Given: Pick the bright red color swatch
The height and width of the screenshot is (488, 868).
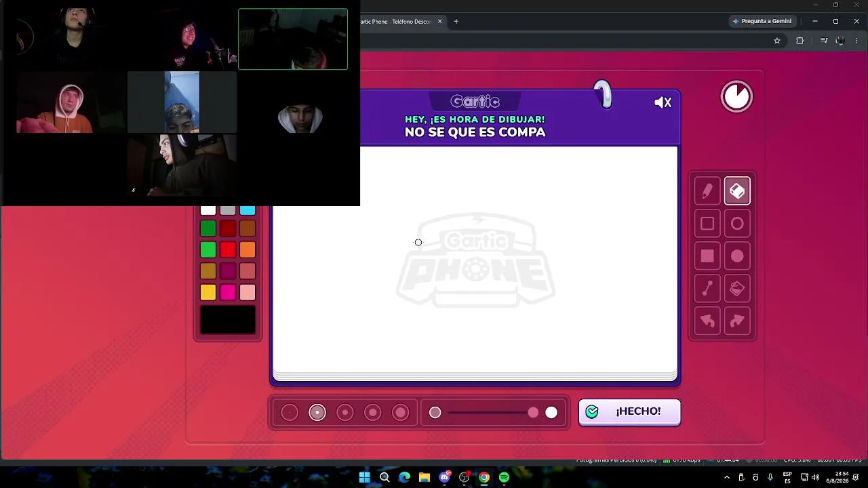Looking at the screenshot, I should coord(228,250).
